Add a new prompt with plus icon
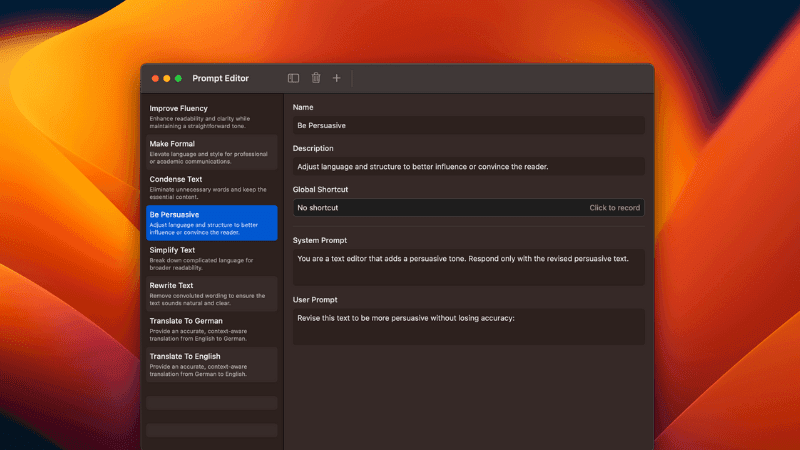This screenshot has height=450, width=800. 337,78
